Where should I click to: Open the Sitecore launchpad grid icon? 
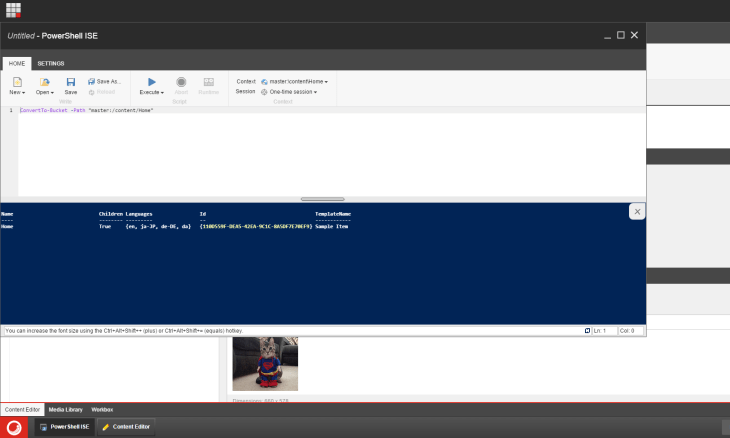click(x=13, y=10)
